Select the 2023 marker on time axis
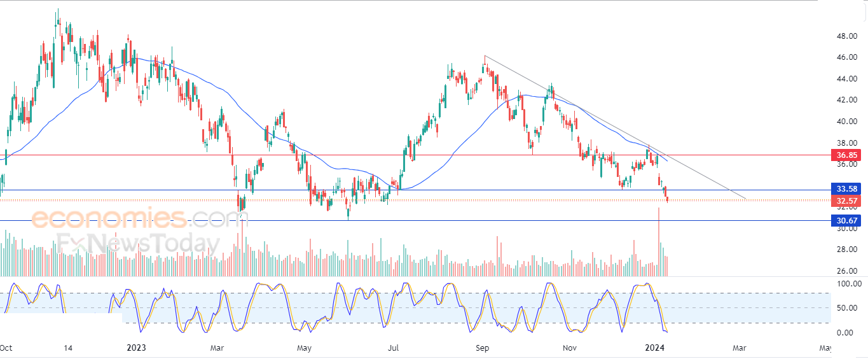Screen dimensions: 868x359 [x=136, y=348]
